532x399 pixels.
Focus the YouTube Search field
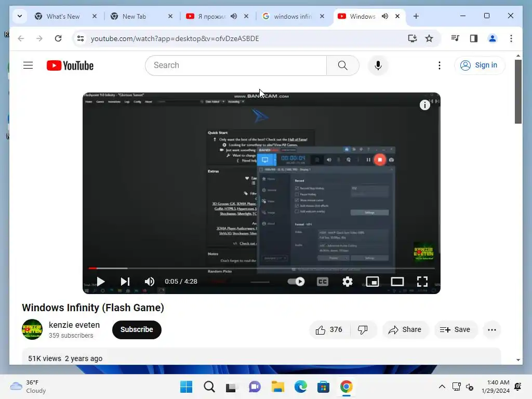click(x=236, y=65)
